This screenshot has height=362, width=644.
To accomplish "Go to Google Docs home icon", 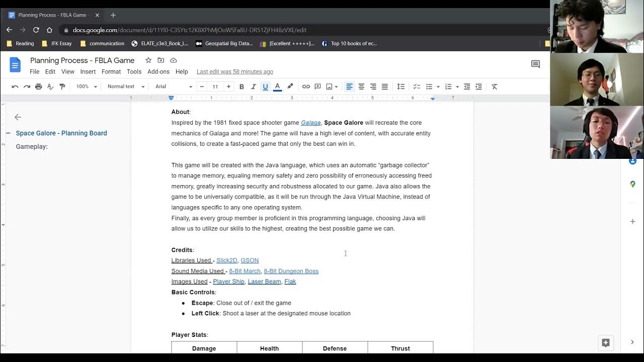I will coord(15,65).
